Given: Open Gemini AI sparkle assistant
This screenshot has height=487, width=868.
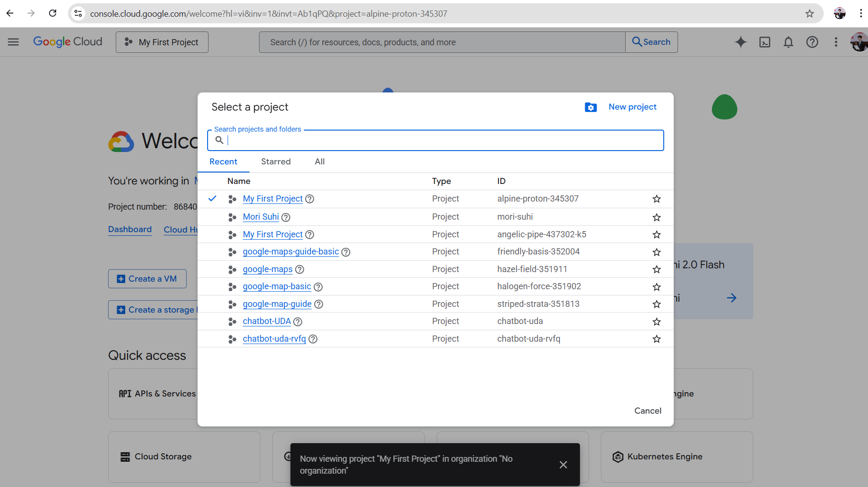Looking at the screenshot, I should pos(740,42).
